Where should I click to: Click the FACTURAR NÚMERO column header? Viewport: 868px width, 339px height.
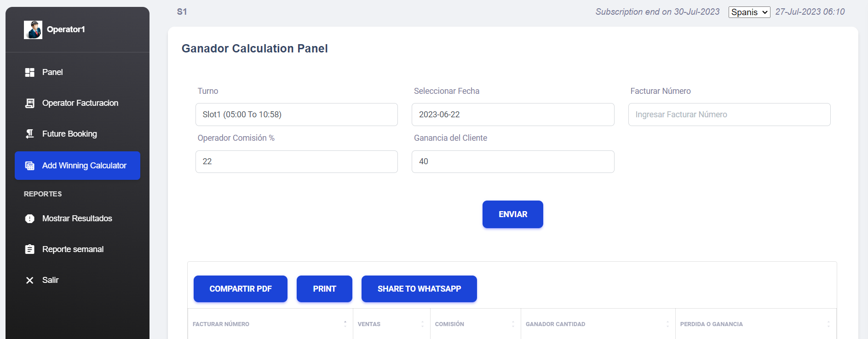[270, 324]
